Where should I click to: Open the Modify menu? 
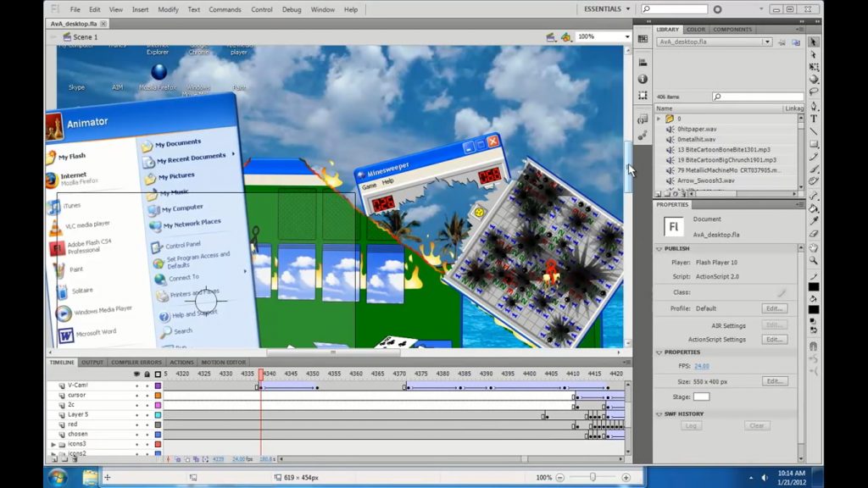[169, 9]
